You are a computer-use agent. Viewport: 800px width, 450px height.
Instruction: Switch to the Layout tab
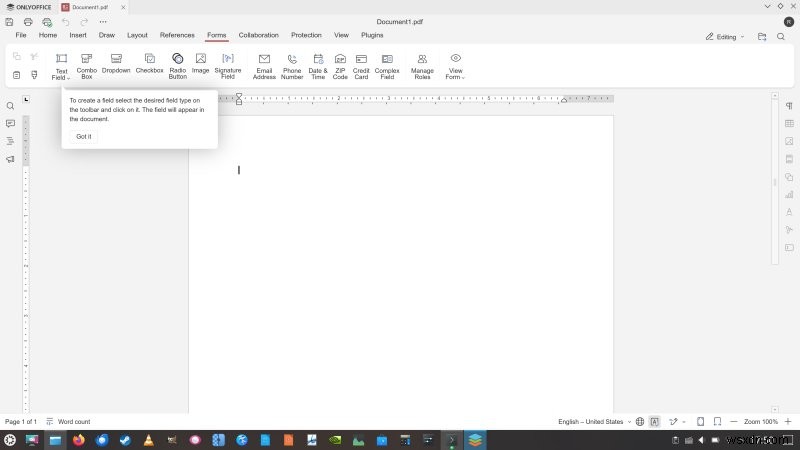pos(137,35)
